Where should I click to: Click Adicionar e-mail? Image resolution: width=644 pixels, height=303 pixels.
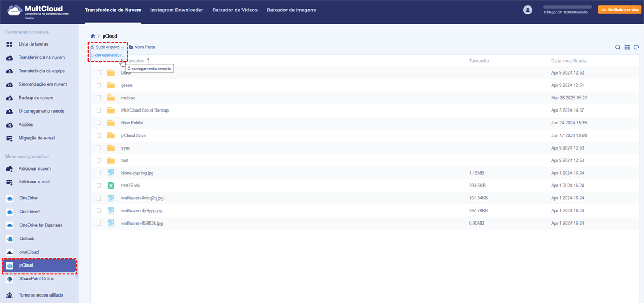coord(34,182)
